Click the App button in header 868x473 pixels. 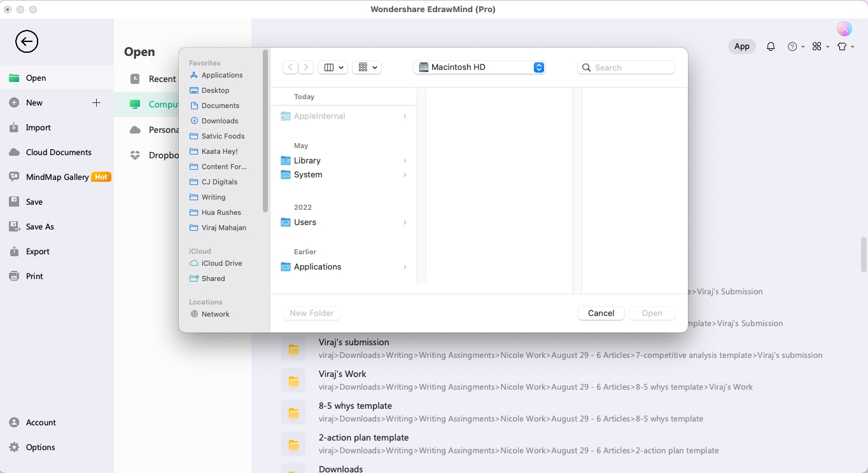pyautogui.click(x=742, y=46)
